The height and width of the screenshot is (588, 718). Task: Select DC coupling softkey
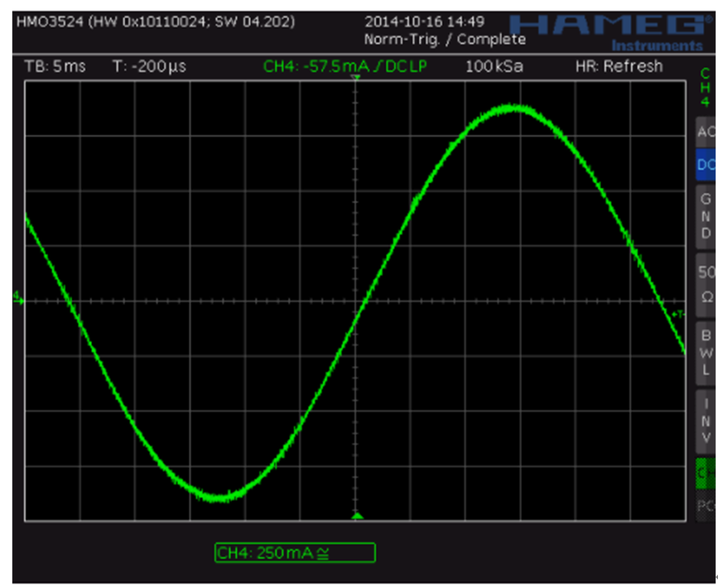pos(705,164)
